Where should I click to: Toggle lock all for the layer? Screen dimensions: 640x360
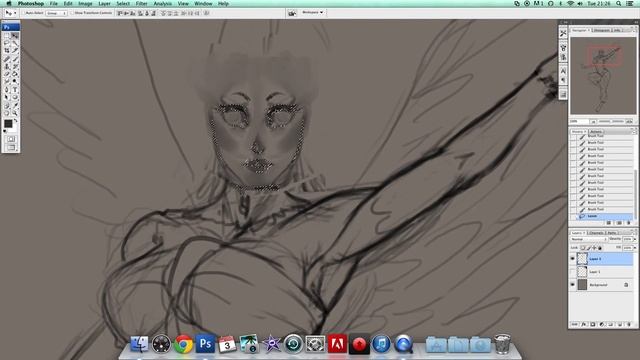point(600,248)
